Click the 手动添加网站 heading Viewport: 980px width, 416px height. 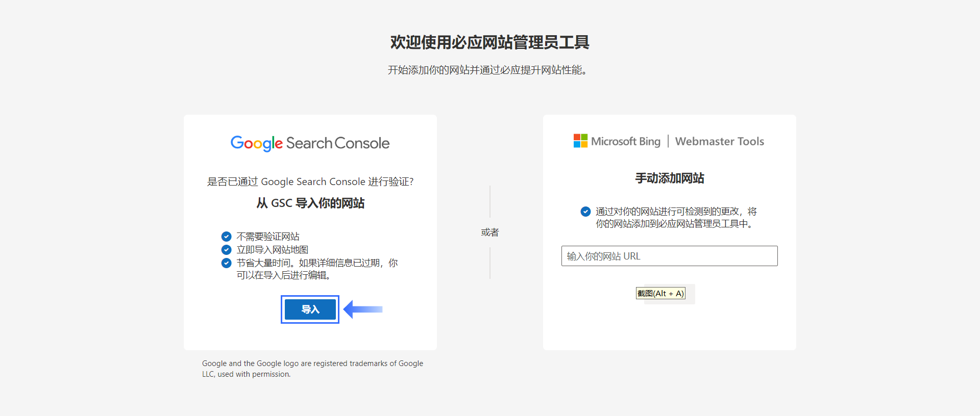pos(670,178)
